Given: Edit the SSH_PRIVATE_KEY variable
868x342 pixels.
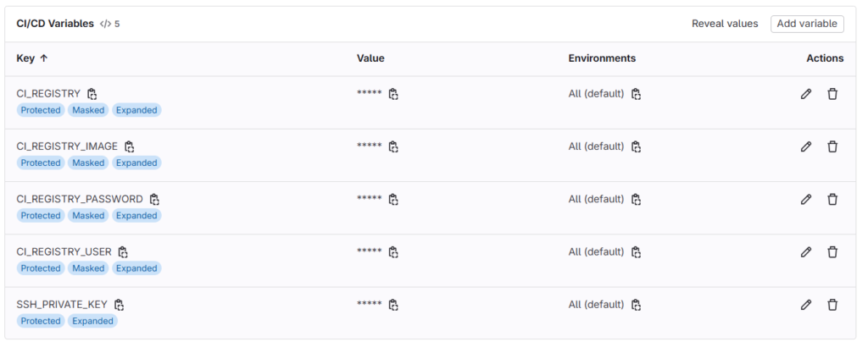Looking at the screenshot, I should click(806, 305).
